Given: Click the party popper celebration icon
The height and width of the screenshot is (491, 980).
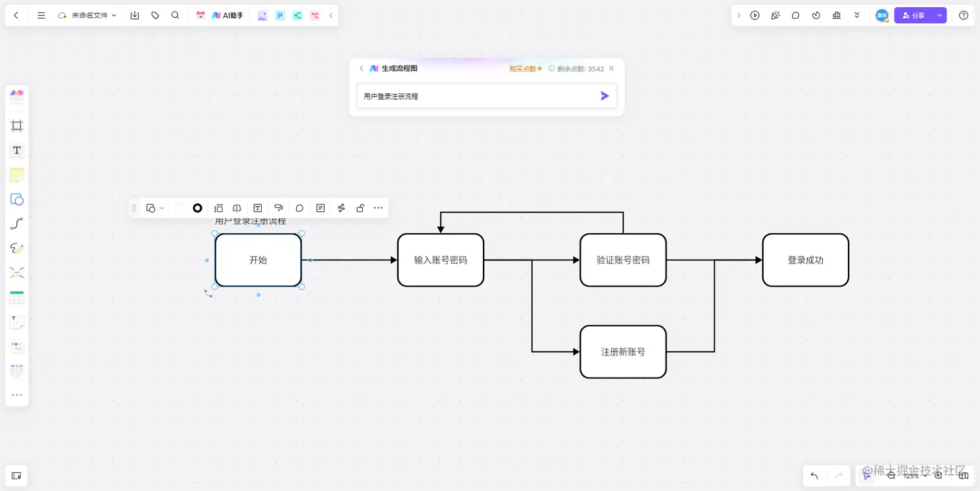Looking at the screenshot, I should [775, 16].
